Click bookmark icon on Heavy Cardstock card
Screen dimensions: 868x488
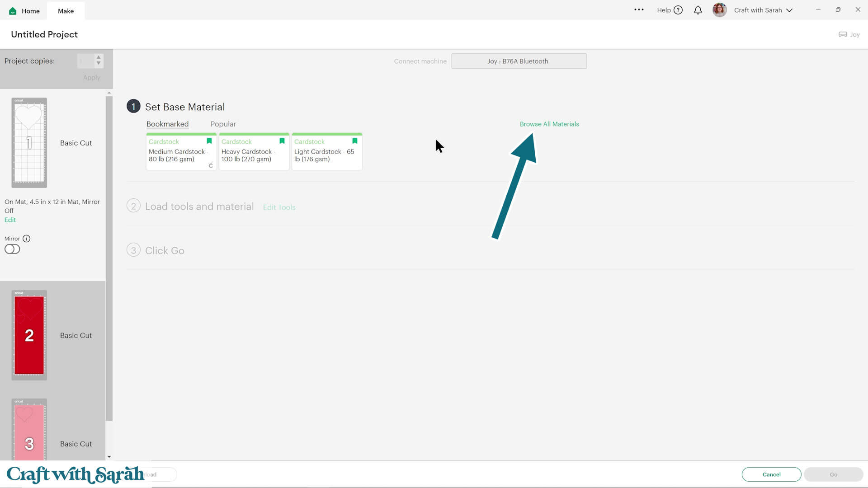[x=282, y=141]
